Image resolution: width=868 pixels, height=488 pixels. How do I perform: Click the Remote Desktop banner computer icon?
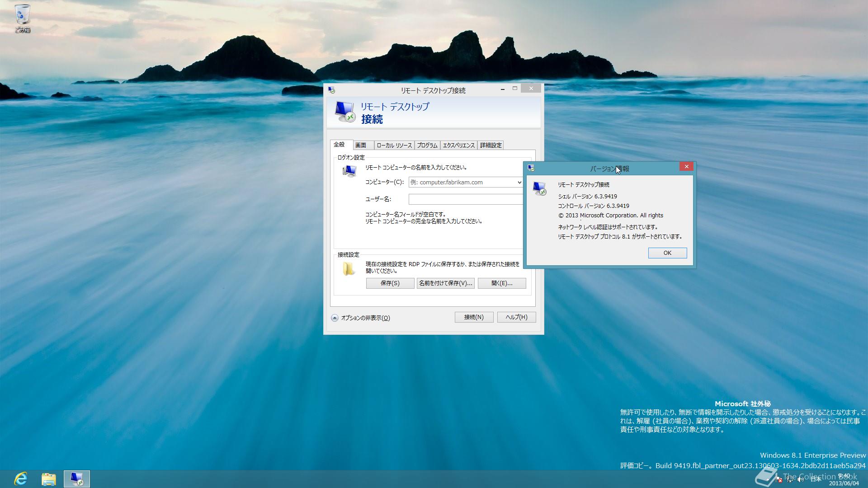click(x=344, y=112)
